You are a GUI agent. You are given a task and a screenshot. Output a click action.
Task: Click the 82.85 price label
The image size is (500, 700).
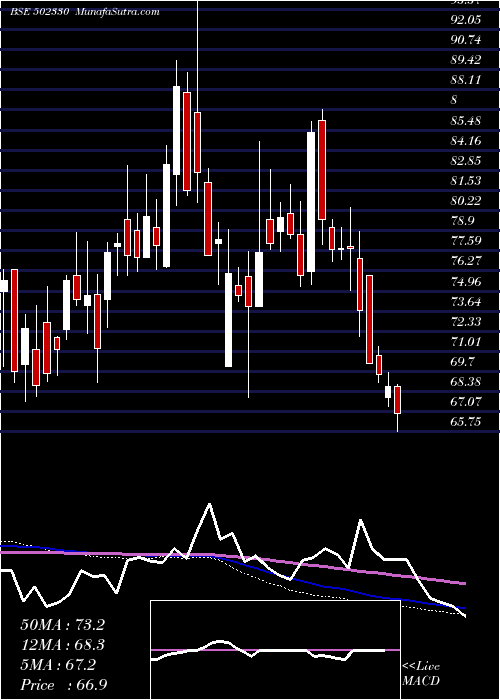pyautogui.click(x=466, y=160)
